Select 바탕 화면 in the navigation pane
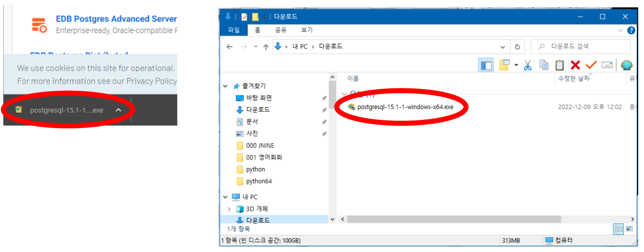644x252 pixels. pyautogui.click(x=259, y=98)
